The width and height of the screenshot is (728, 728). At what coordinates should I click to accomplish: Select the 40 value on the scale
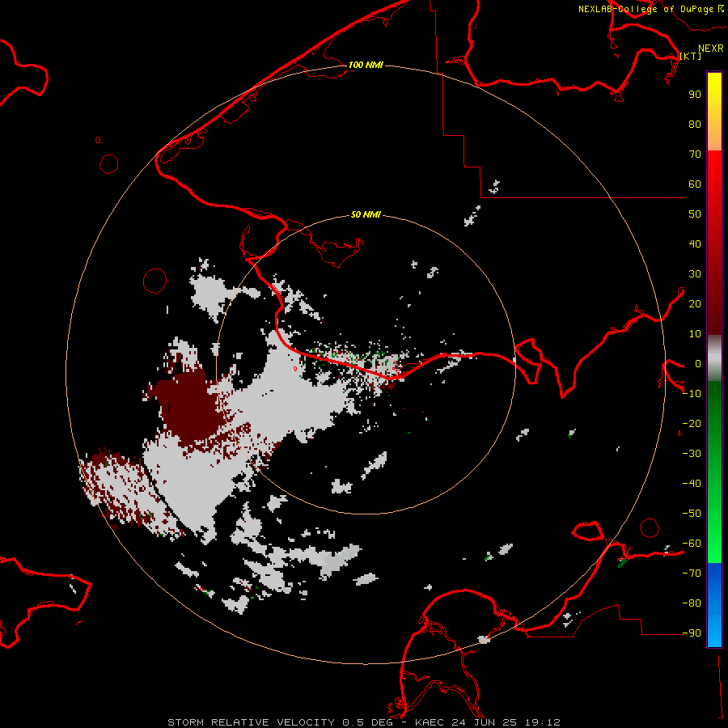coord(695,243)
